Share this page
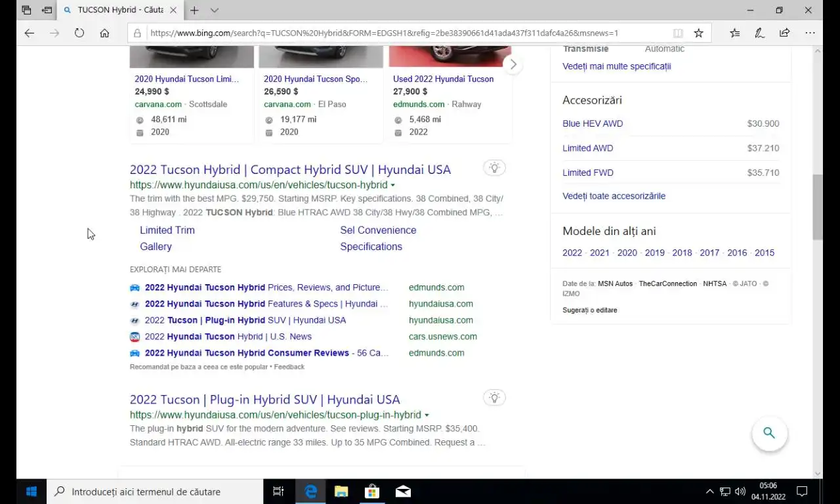This screenshot has width=840, height=504. [x=785, y=33]
